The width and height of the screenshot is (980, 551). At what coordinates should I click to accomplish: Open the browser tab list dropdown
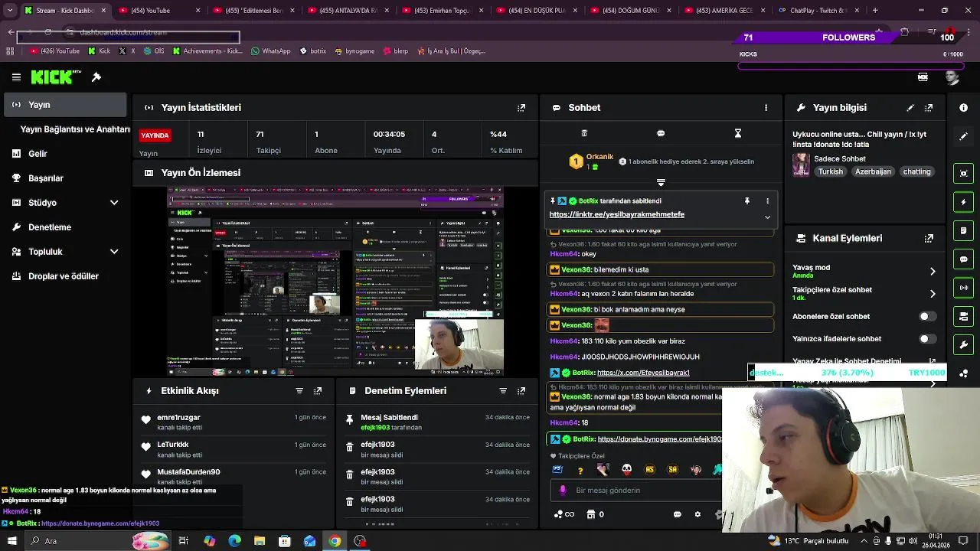point(10,11)
